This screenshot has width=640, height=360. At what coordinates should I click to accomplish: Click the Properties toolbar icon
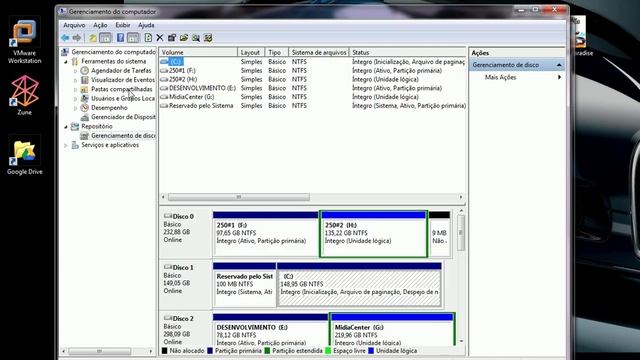[172, 38]
